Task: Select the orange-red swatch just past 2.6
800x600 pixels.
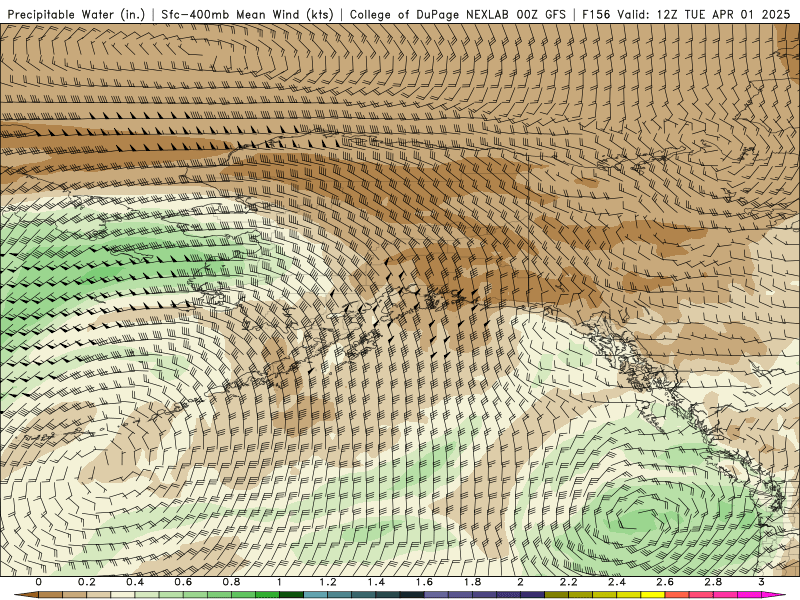Action: [677, 595]
